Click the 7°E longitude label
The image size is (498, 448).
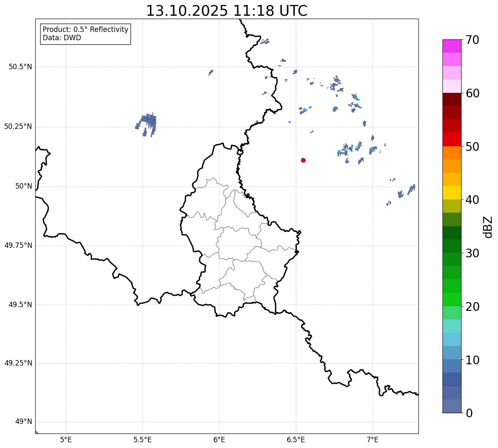[x=372, y=440]
